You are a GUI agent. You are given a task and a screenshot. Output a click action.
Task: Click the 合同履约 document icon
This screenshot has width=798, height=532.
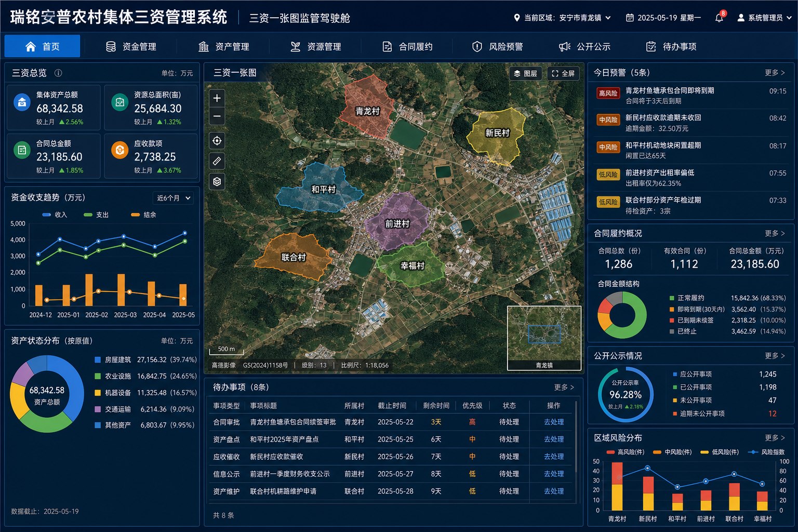[387, 47]
